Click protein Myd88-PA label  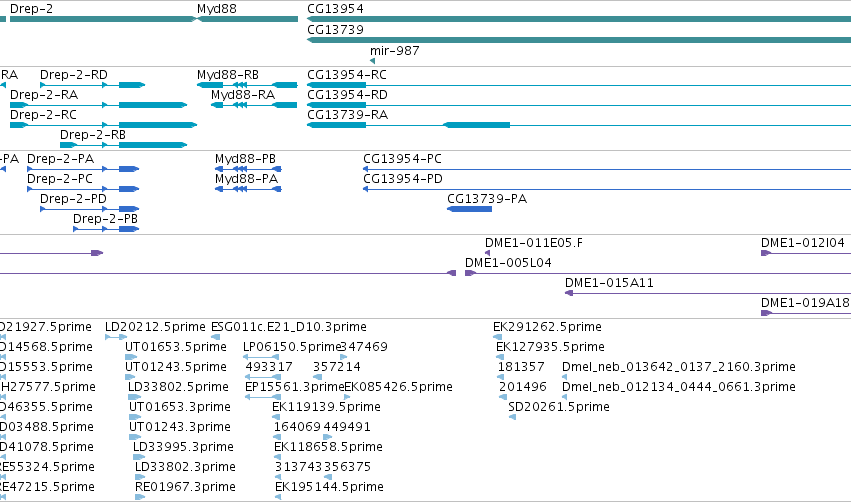[246, 179]
